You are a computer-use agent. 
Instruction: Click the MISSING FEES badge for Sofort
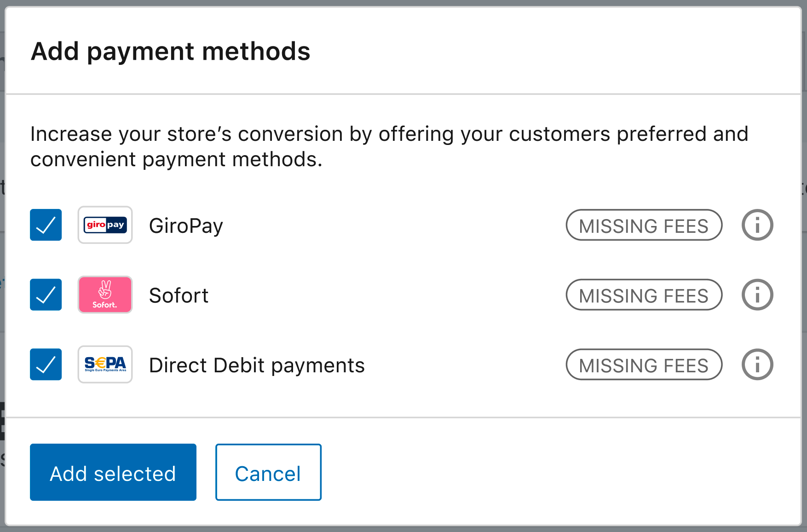(644, 295)
